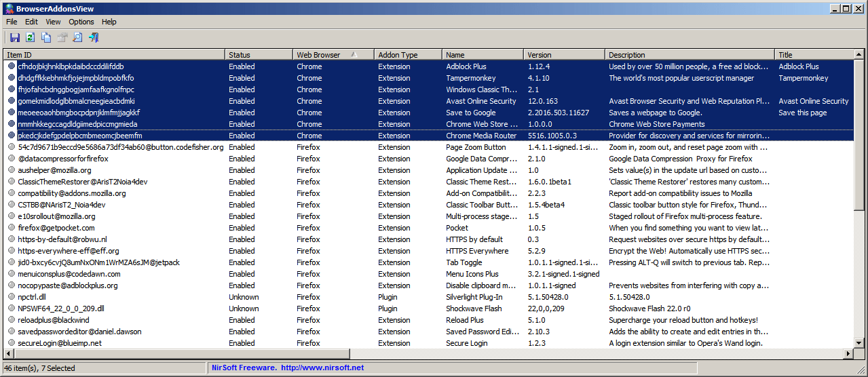This screenshot has height=377, width=868.
Task: Click the 5516.1005.0.3 version cell
Action: (x=552, y=136)
